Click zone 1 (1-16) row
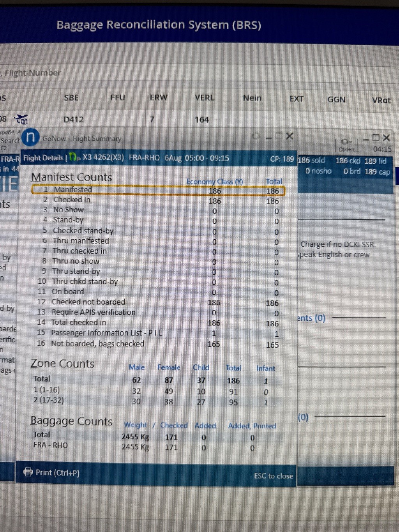 [47, 390]
